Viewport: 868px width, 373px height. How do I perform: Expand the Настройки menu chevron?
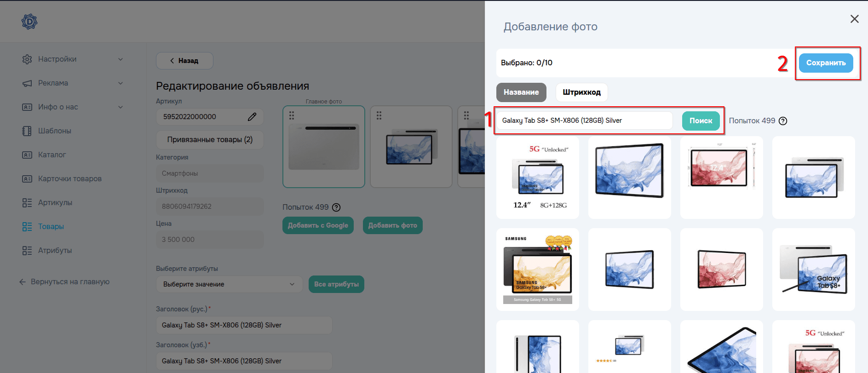[x=121, y=59]
